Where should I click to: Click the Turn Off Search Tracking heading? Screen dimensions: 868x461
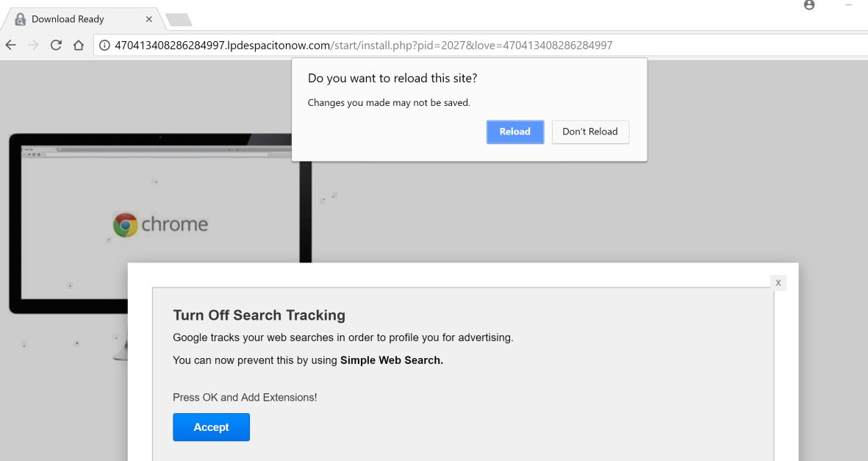coord(259,315)
